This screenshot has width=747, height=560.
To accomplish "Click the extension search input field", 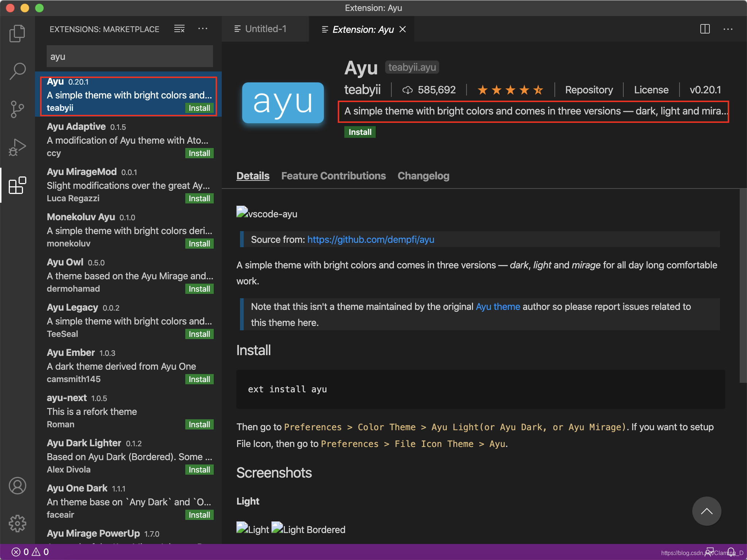I will click(129, 57).
